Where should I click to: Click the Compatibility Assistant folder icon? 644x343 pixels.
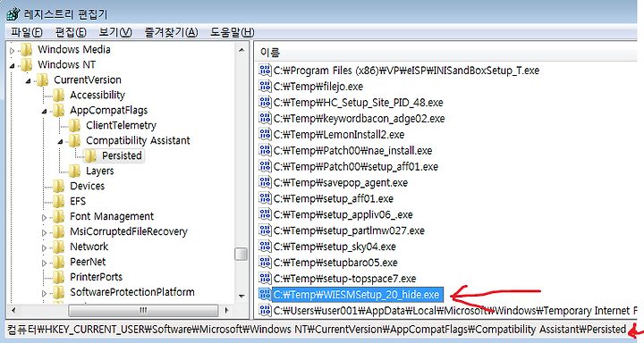pyautogui.click(x=74, y=141)
